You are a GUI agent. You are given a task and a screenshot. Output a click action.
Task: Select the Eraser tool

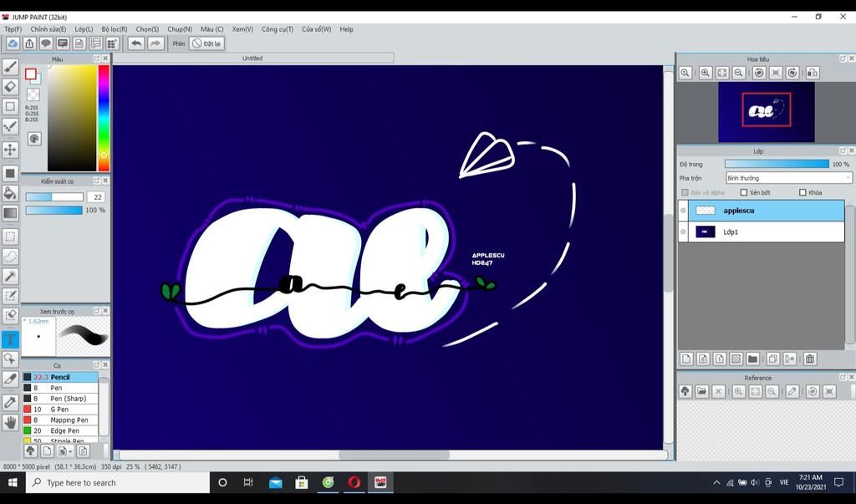click(10, 86)
